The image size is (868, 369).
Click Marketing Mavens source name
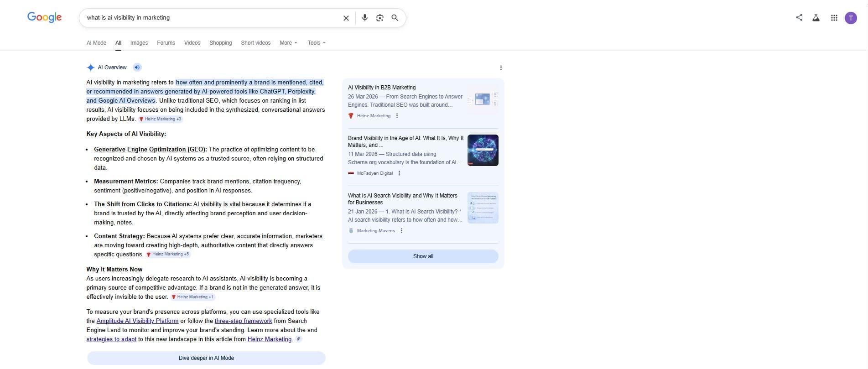[376, 231]
